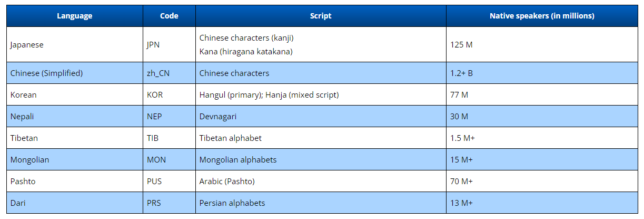This screenshot has height=219, width=644.
Task: Select the Korean language cell
Action: point(24,95)
